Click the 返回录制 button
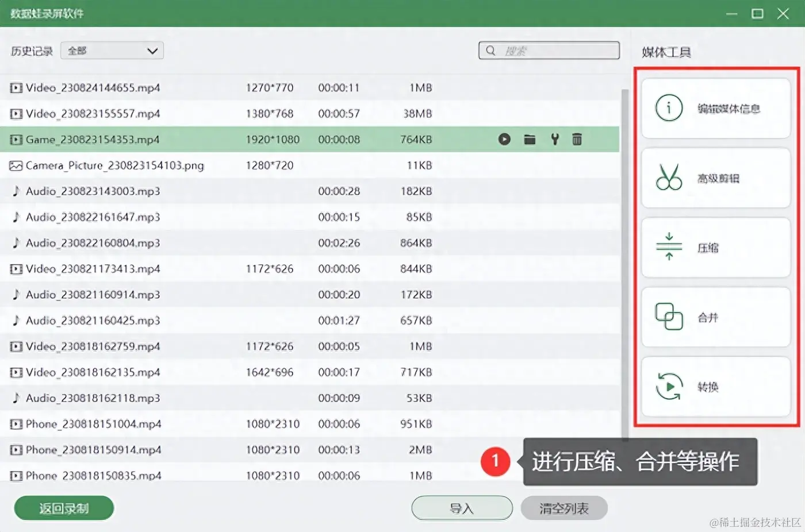The image size is (805, 532). [x=64, y=508]
